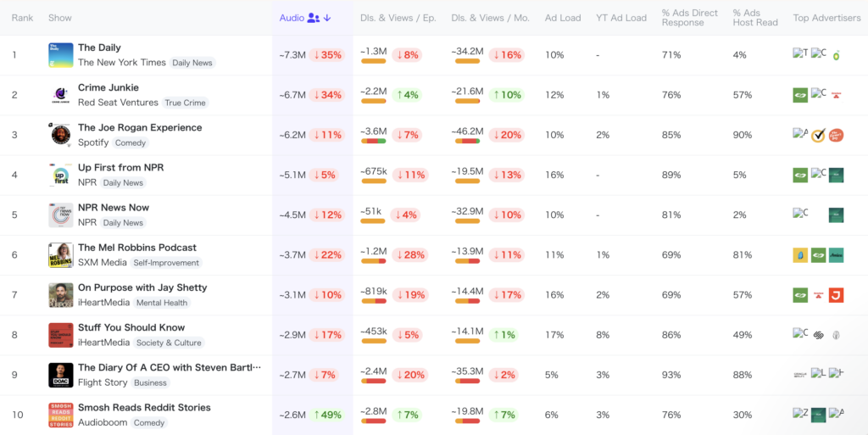This screenshot has height=435, width=868.
Task: Open Stuff You Should Know show title
Action: [x=131, y=327]
